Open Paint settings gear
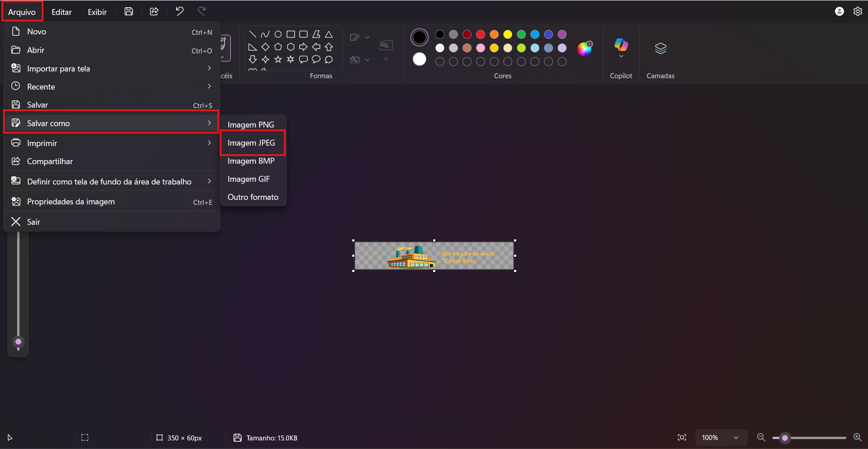The width and height of the screenshot is (868, 449). click(858, 11)
